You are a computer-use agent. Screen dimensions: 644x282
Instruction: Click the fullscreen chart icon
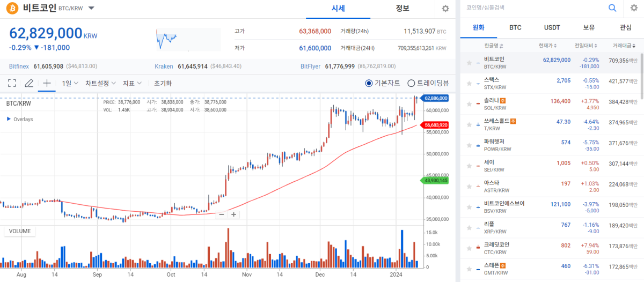12,83
